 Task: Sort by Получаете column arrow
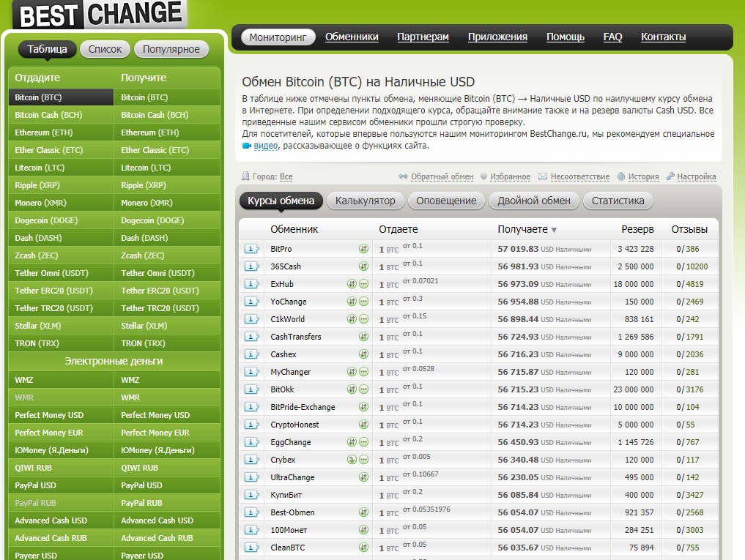[x=554, y=231]
